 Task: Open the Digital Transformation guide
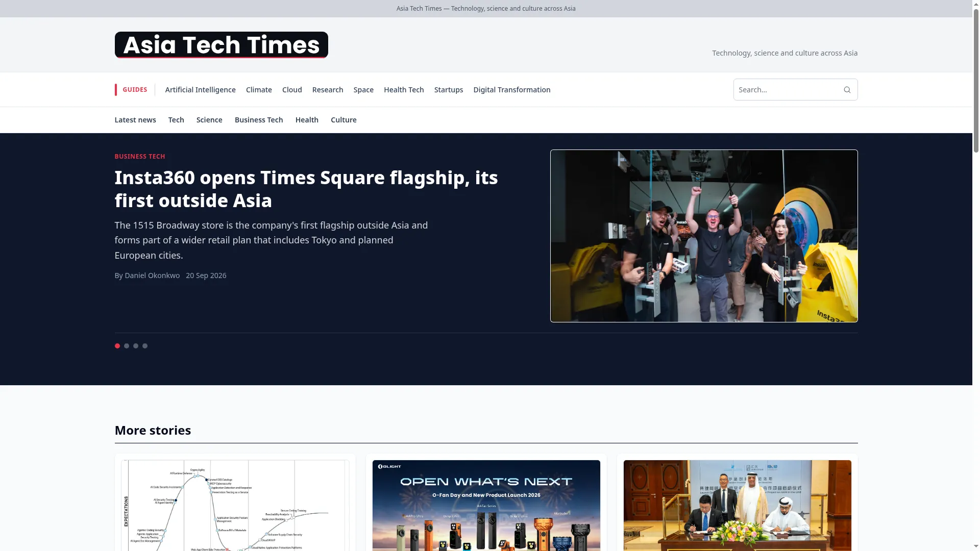512,90
